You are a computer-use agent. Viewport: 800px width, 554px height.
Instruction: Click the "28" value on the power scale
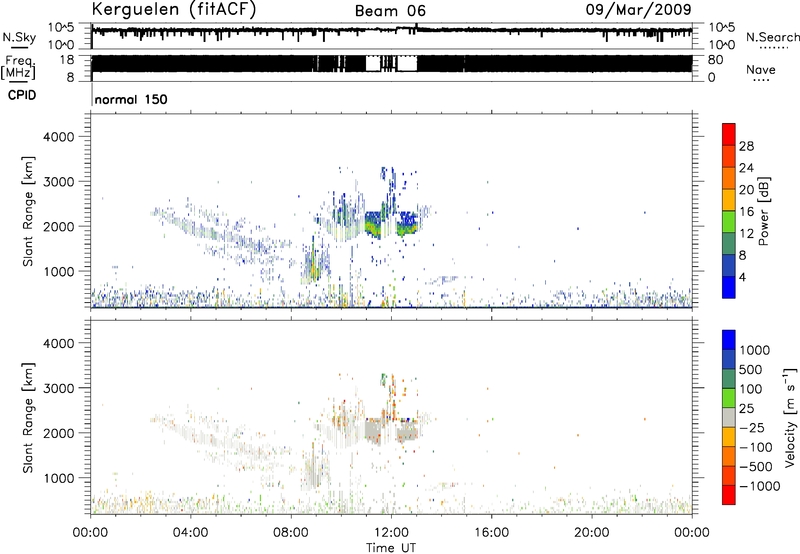[746, 146]
